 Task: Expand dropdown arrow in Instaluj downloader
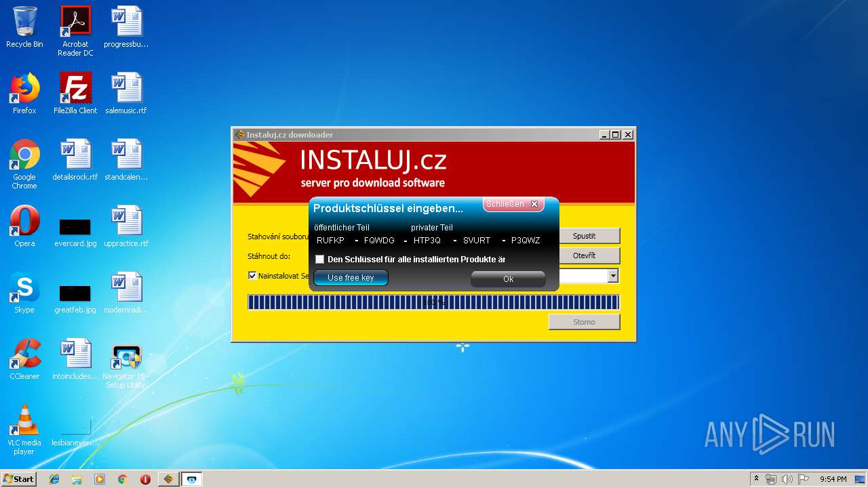click(x=613, y=276)
